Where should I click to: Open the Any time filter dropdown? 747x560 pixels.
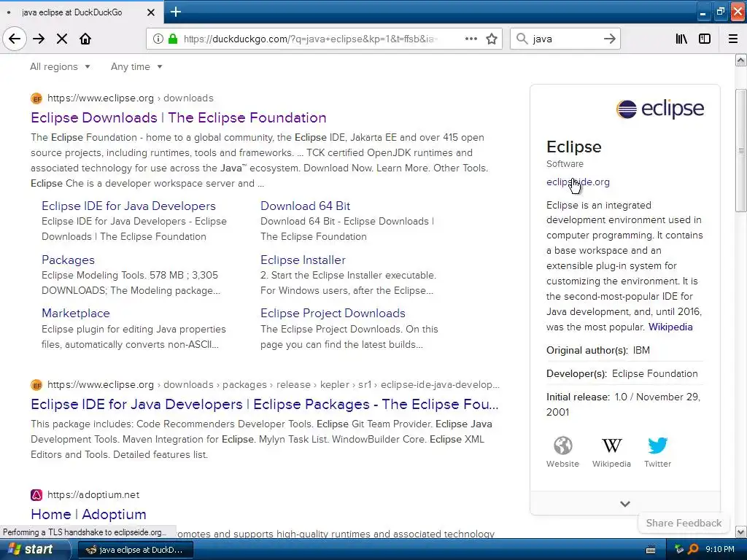tap(136, 66)
